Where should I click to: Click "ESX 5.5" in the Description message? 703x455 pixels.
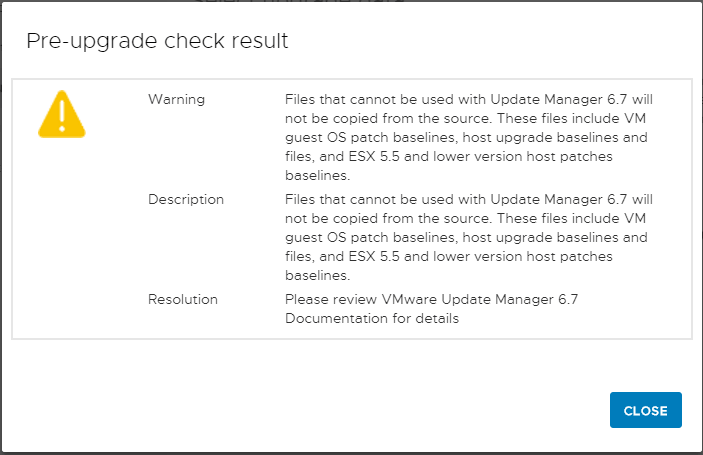[374, 256]
